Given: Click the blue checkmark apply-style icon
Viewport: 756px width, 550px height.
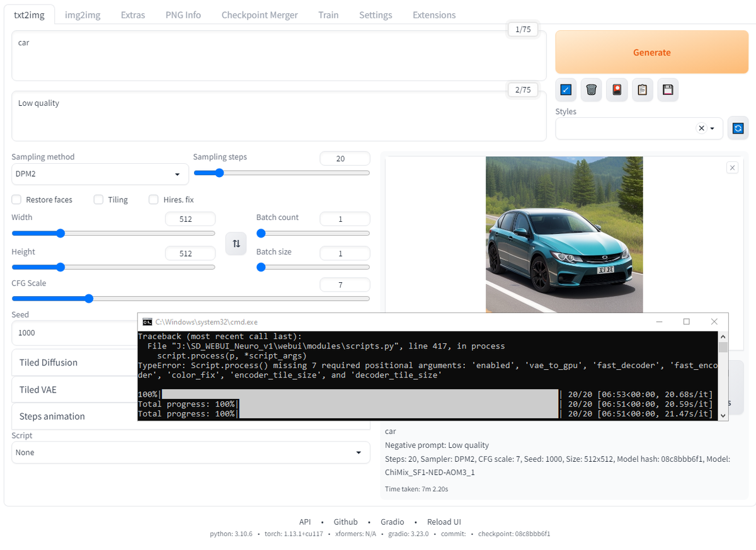Looking at the screenshot, I should tap(566, 90).
